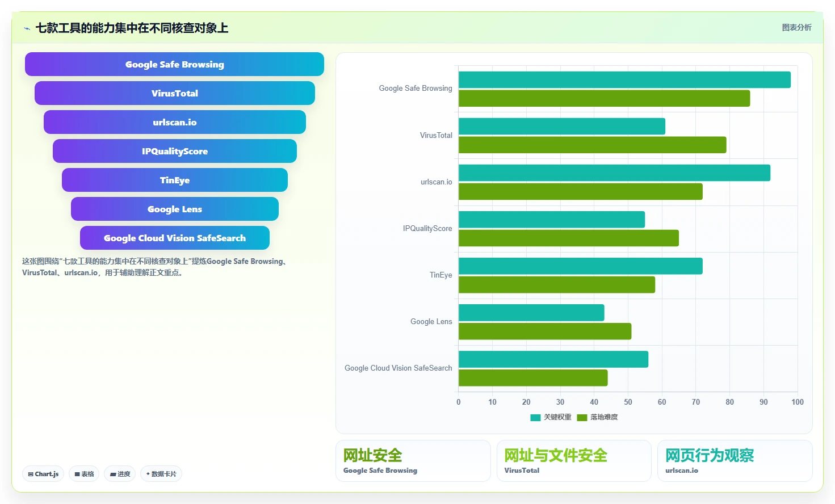Click the urlscan.io y-axis label
The image size is (835, 504).
pos(437,182)
